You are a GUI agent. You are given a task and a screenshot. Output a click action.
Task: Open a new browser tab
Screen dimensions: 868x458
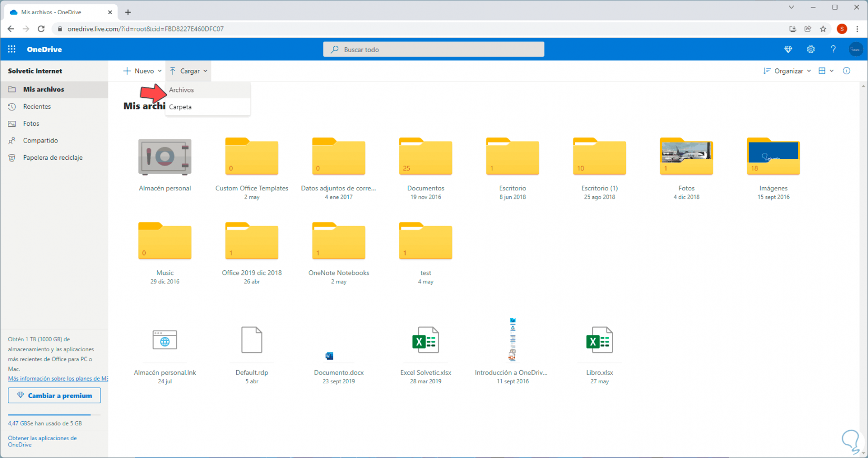point(128,12)
